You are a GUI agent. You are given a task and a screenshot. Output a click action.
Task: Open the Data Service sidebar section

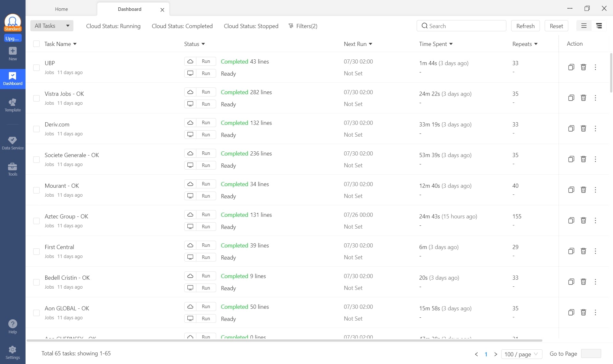tap(13, 143)
